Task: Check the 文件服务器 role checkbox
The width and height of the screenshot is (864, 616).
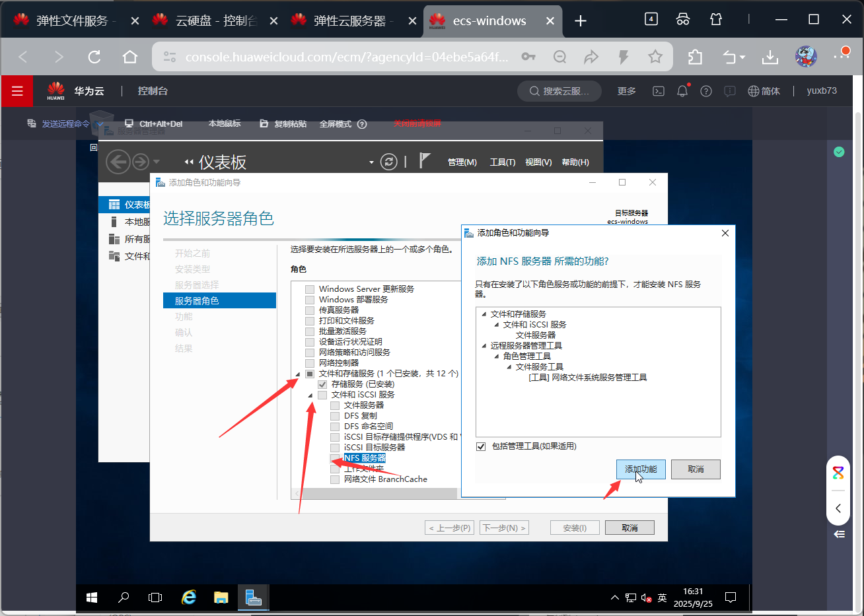Action: [335, 405]
